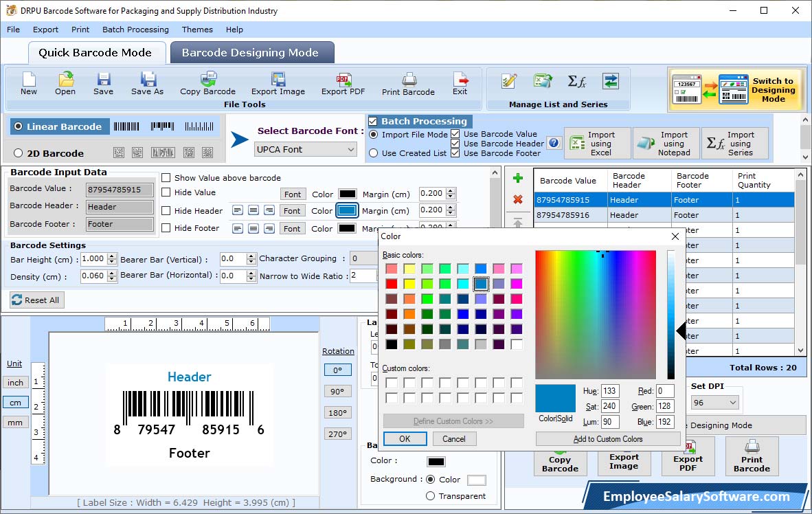This screenshot has width=812, height=514.
Task: Import using Notepad
Action: (x=666, y=143)
